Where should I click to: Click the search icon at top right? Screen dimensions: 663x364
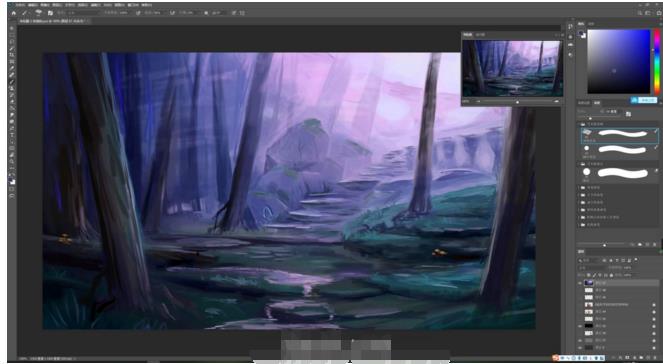click(x=640, y=13)
